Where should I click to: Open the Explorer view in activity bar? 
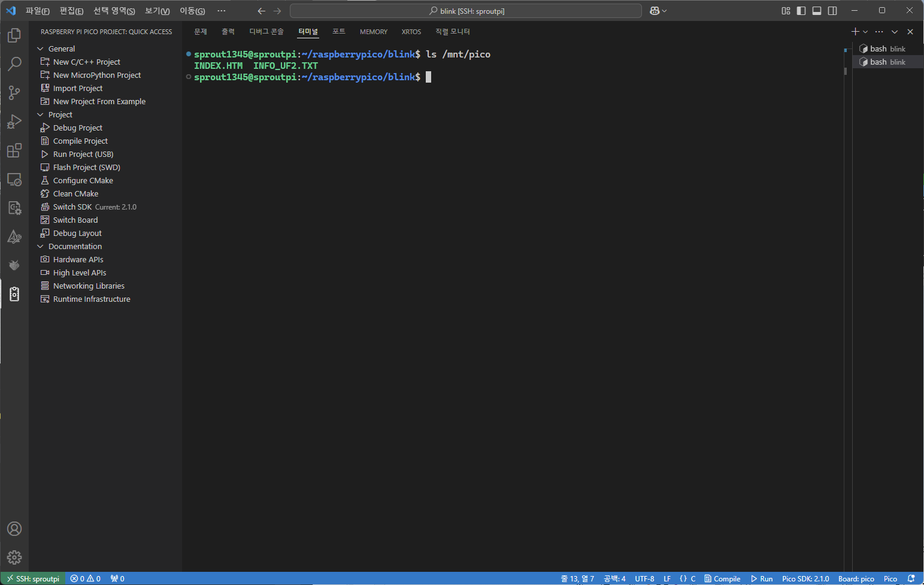pyautogui.click(x=14, y=35)
